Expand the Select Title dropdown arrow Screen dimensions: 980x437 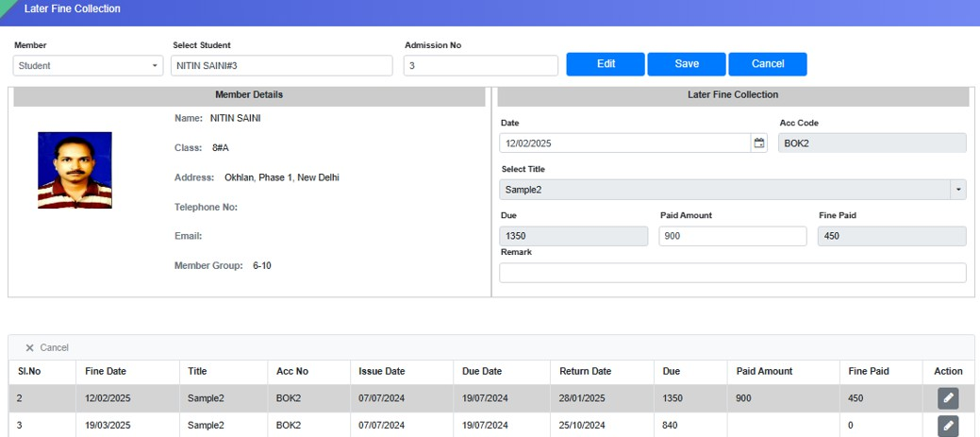click(x=959, y=190)
